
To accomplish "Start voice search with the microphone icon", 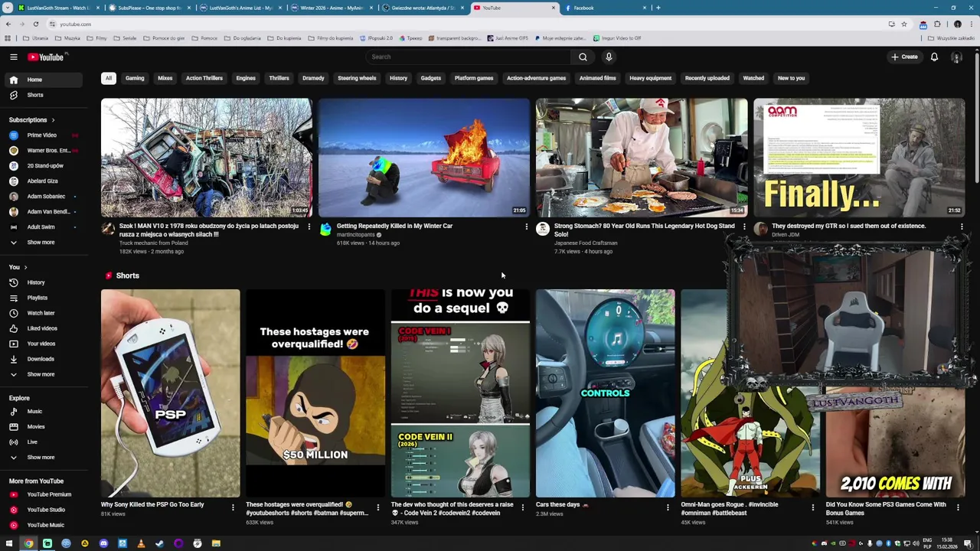I will [609, 57].
